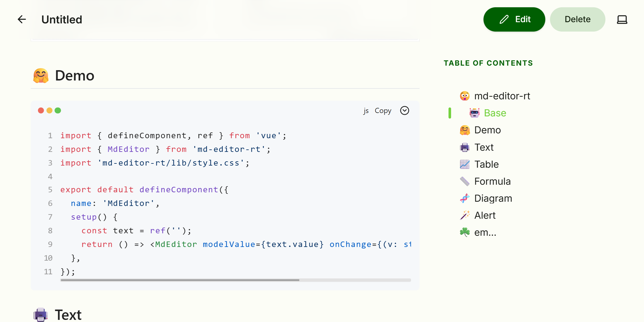Toggle the laptop preview icon
The image size is (644, 322).
pos(622,19)
